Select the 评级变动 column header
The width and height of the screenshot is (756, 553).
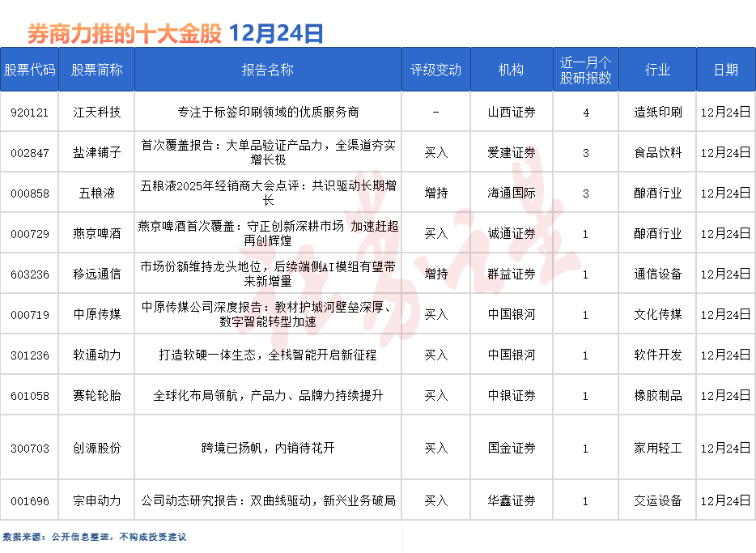(x=435, y=70)
